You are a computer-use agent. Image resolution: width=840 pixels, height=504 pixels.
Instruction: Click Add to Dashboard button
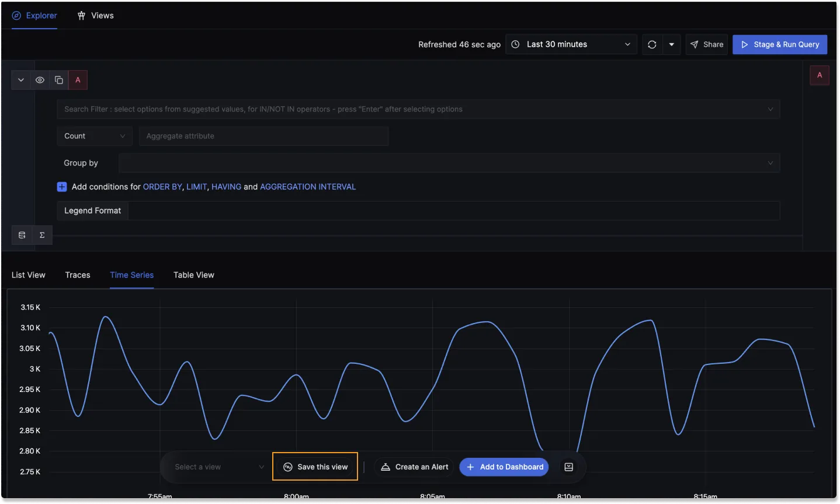click(x=504, y=467)
